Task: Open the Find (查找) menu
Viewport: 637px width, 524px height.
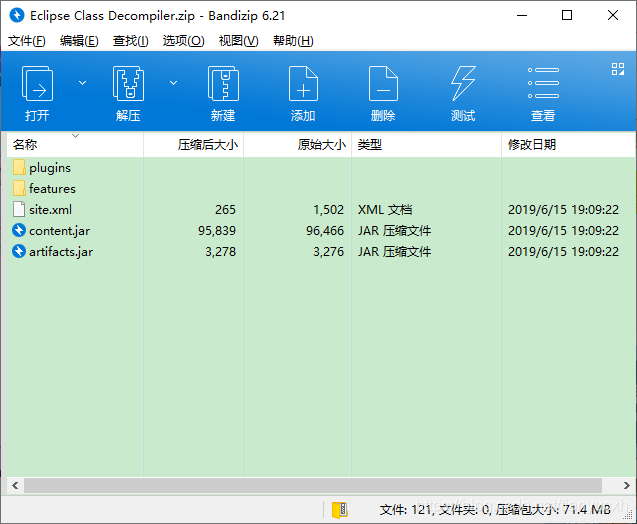Action: tap(130, 41)
